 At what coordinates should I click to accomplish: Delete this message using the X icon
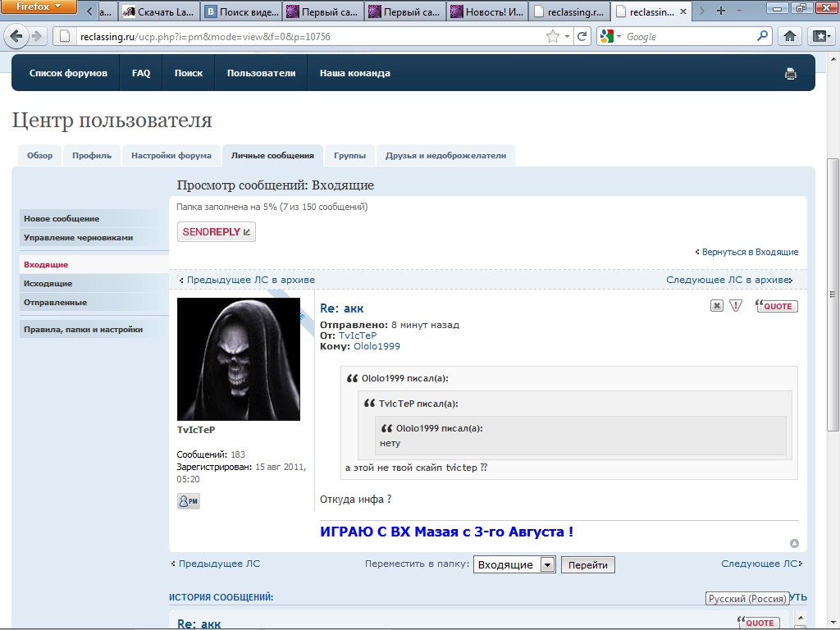click(x=716, y=306)
